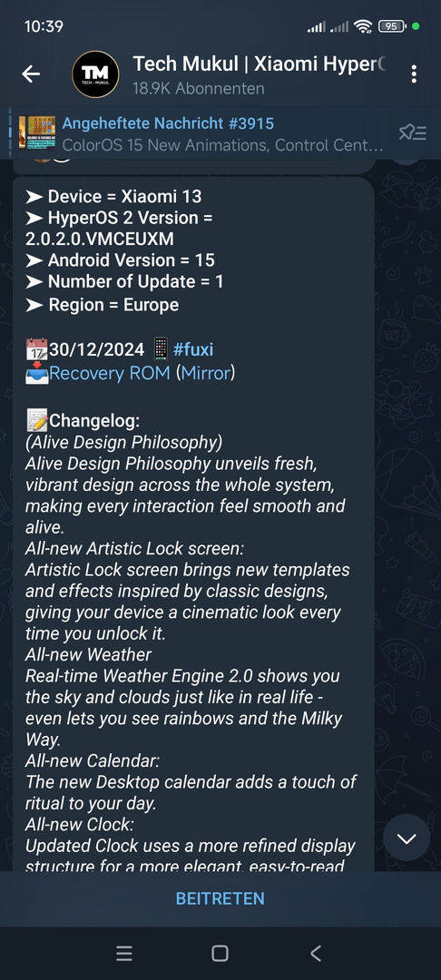Tap the Android home navigation button
Screen dimensions: 441x980
pyautogui.click(x=220, y=953)
